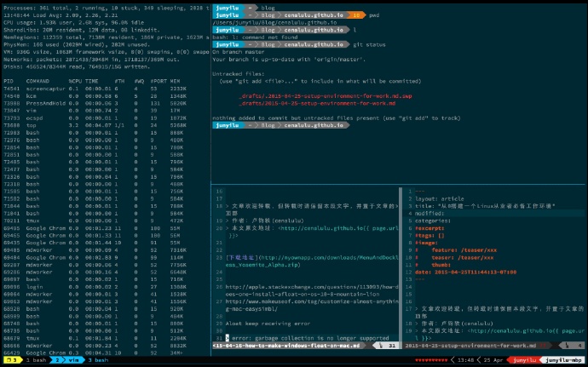Click the CPU usage line in top

tap(73, 23)
